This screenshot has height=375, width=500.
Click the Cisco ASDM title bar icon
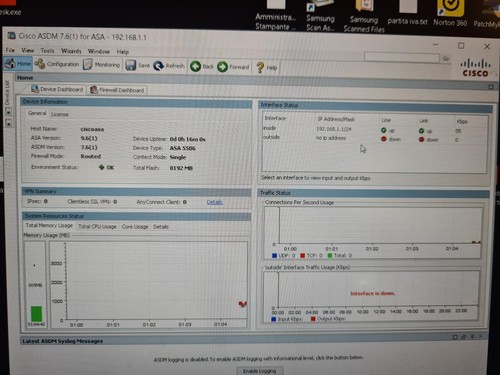[x=12, y=36]
